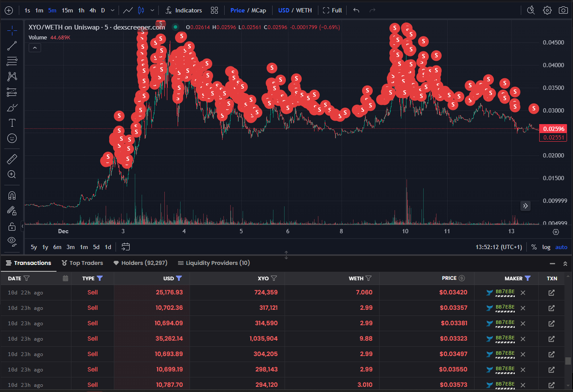Open the DATE column filter
Screen dimensions: 573x392
[27, 278]
